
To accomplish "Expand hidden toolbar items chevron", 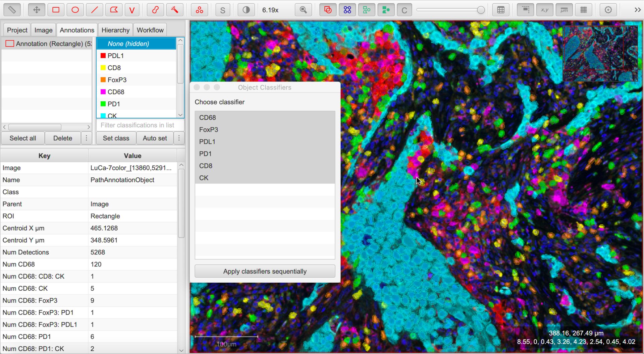I will (638, 10).
